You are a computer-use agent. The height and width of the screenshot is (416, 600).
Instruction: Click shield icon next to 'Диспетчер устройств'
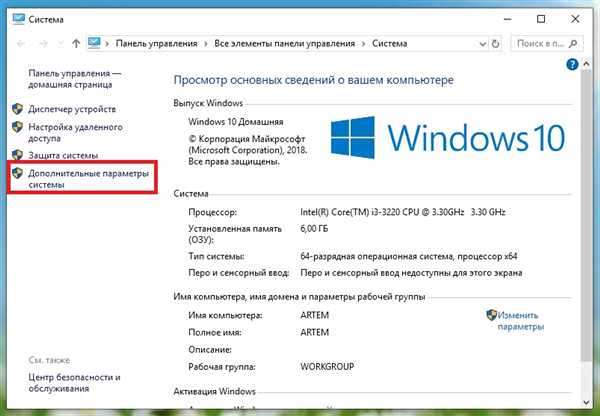coord(17,109)
